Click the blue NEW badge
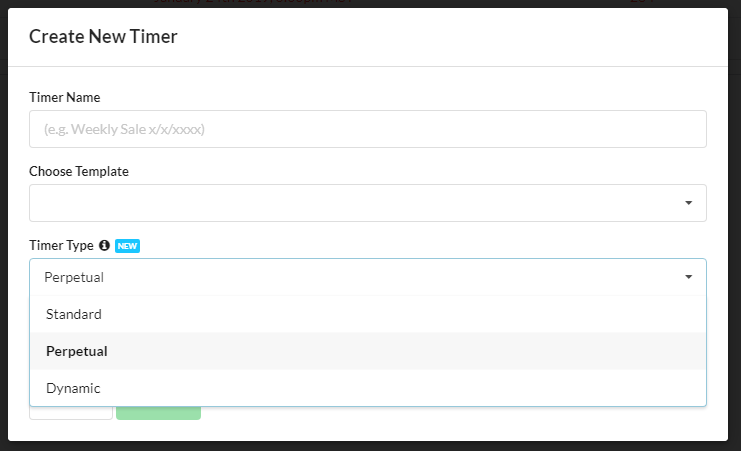741x451 pixels. [126, 246]
